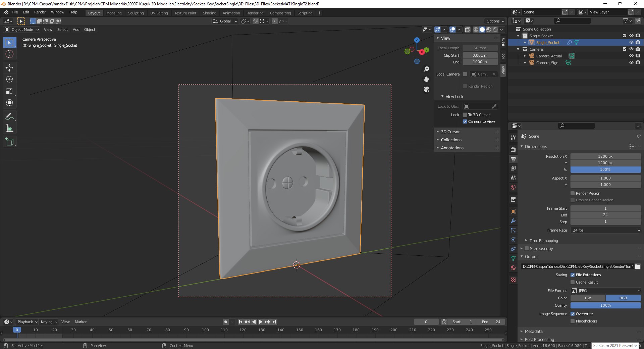
Task: Open Object properties tab
Action: point(513,211)
